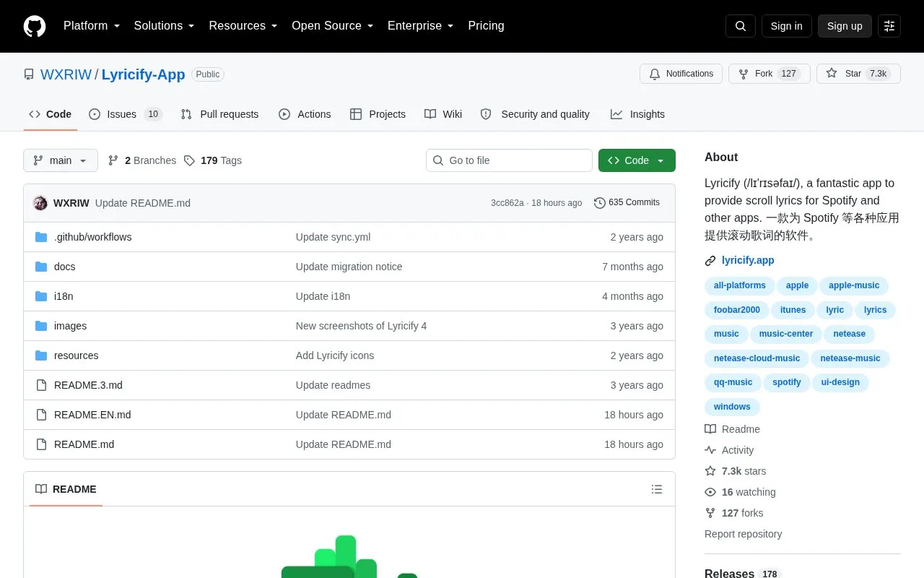Click the README.md file icon

click(x=41, y=444)
